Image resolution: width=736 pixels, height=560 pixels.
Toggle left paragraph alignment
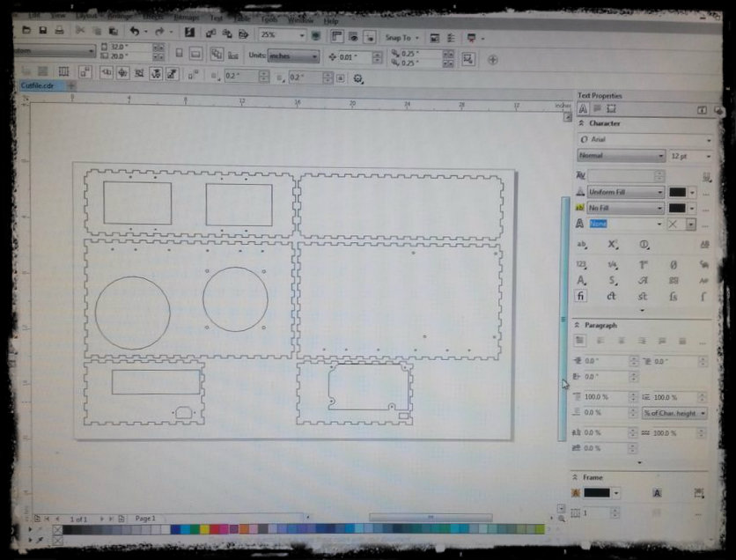point(600,341)
